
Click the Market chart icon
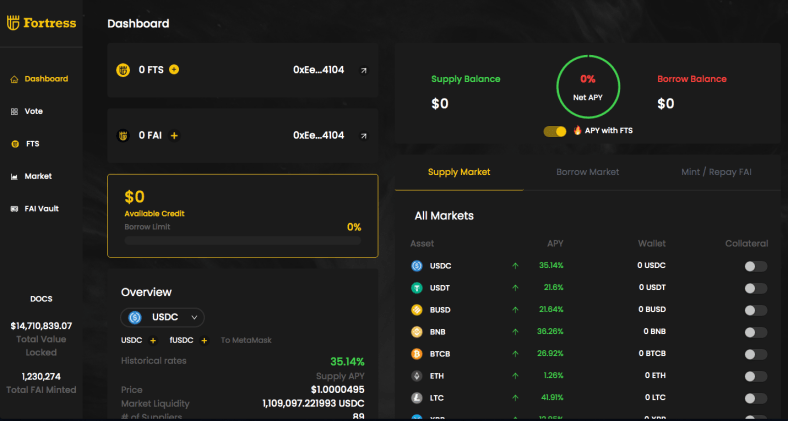coord(14,176)
